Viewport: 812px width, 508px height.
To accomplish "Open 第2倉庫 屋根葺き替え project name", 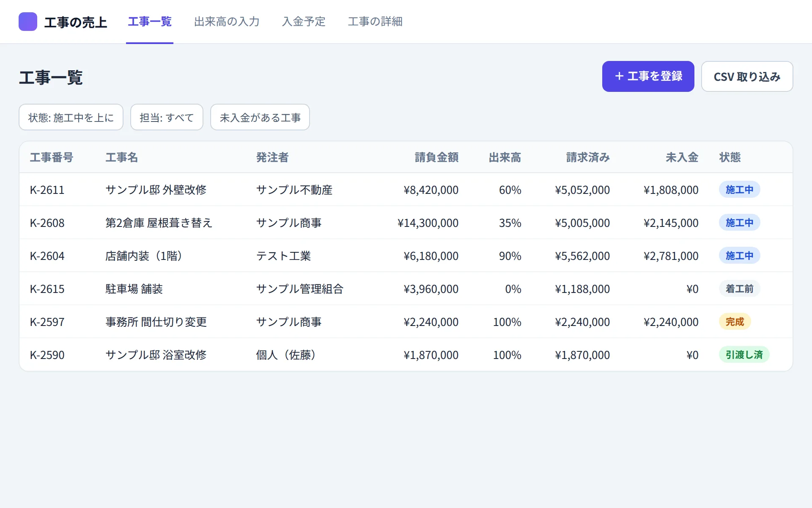I will click(x=159, y=223).
